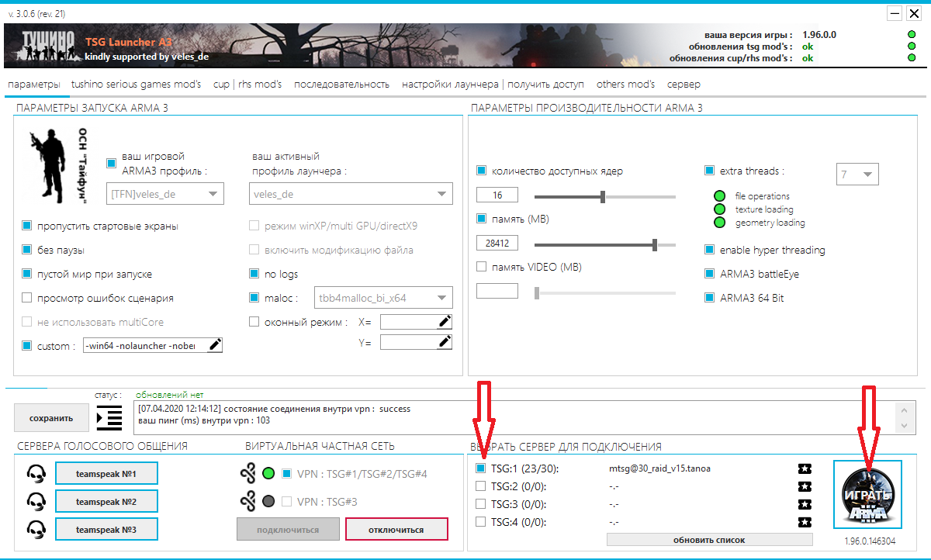Enable просмотр ошибок сценария checkbox

pyautogui.click(x=27, y=298)
